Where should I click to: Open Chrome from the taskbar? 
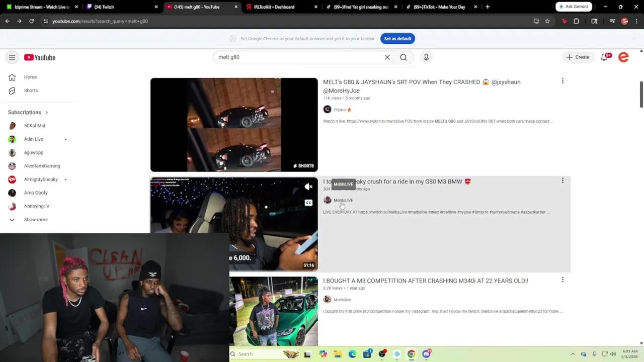pyautogui.click(x=411, y=354)
